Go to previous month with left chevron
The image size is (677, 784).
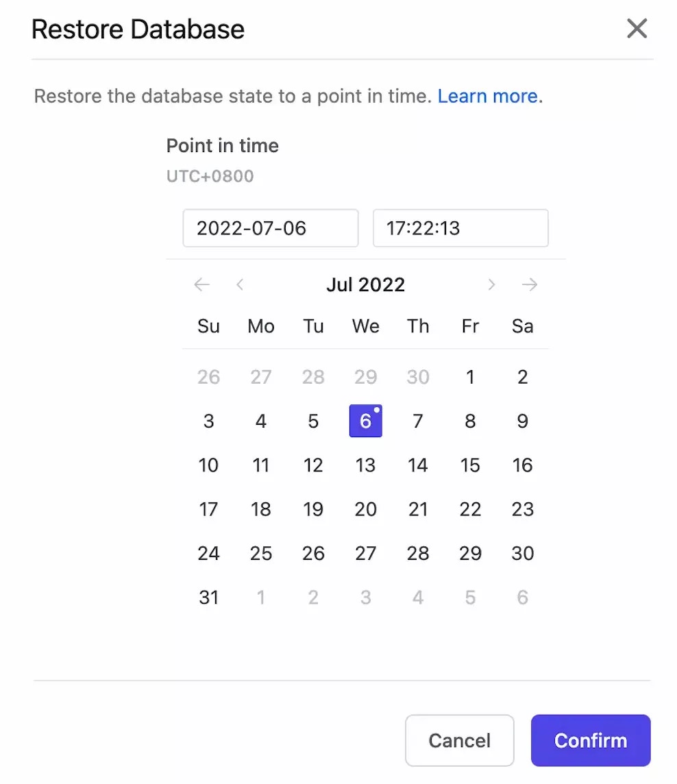click(241, 284)
